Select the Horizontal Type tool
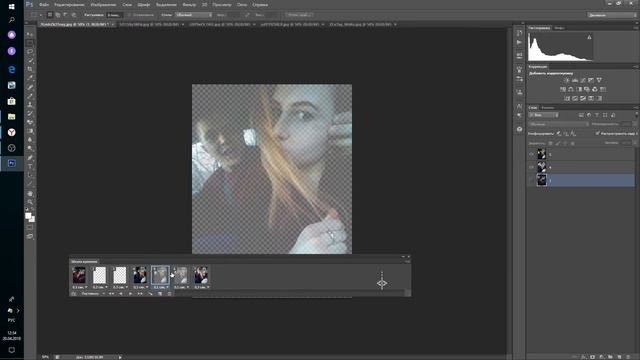 pyautogui.click(x=30, y=167)
